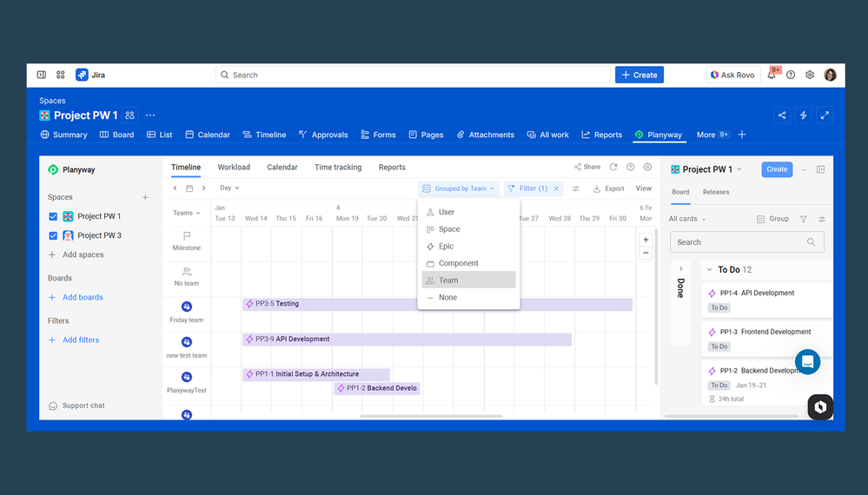Open the All cards dropdown
868x495 pixels.
687,219
